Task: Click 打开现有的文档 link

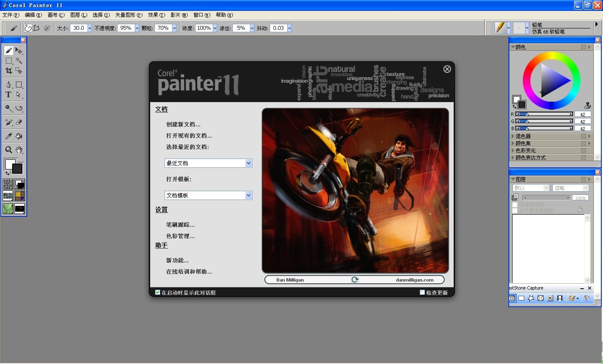Action: tap(189, 136)
